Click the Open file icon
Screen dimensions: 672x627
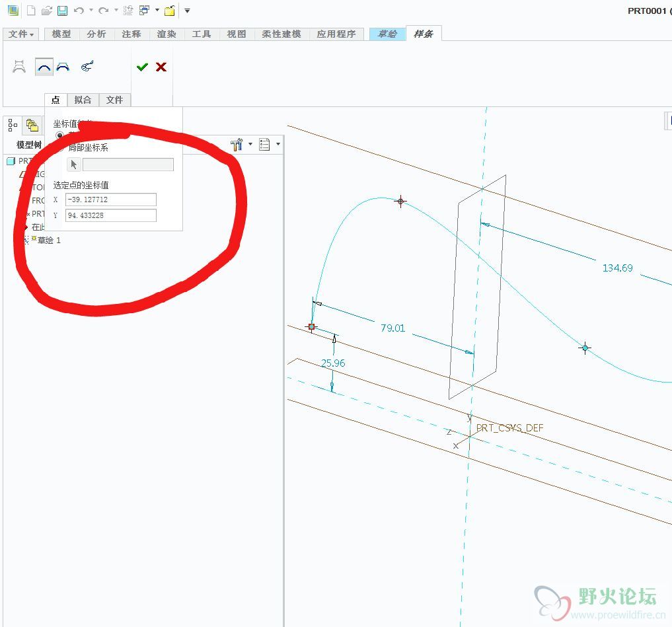click(47, 11)
